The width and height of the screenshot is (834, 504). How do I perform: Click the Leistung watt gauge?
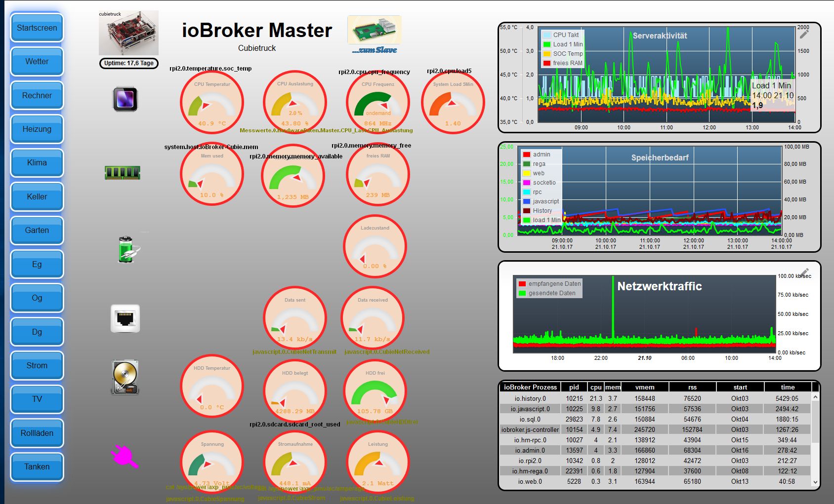pos(378,462)
